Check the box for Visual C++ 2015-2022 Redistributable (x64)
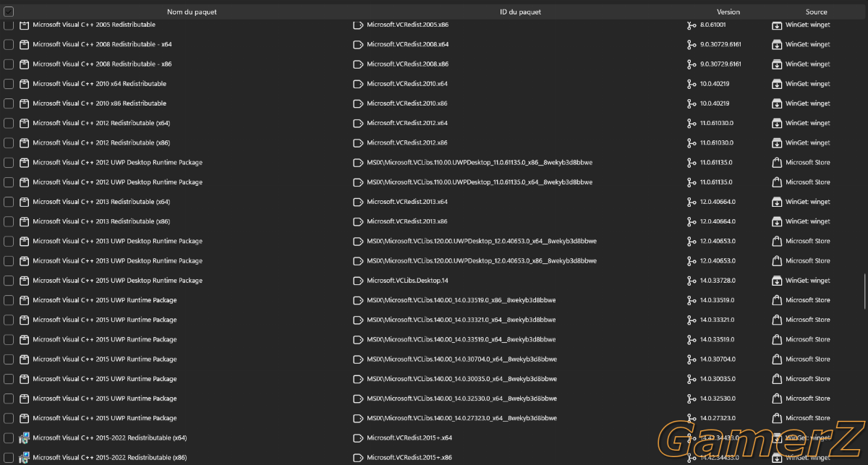868x465 pixels. coord(9,438)
